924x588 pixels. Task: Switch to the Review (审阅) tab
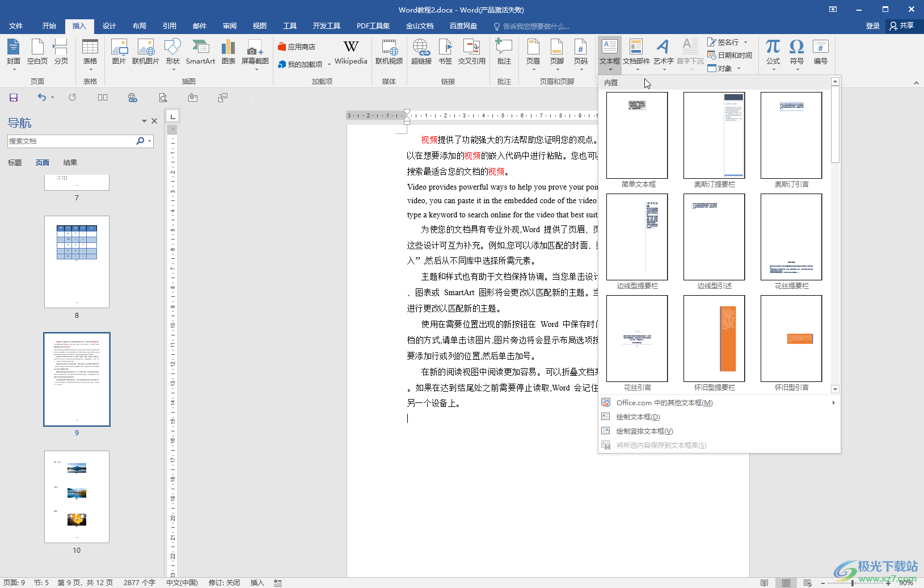(x=230, y=26)
